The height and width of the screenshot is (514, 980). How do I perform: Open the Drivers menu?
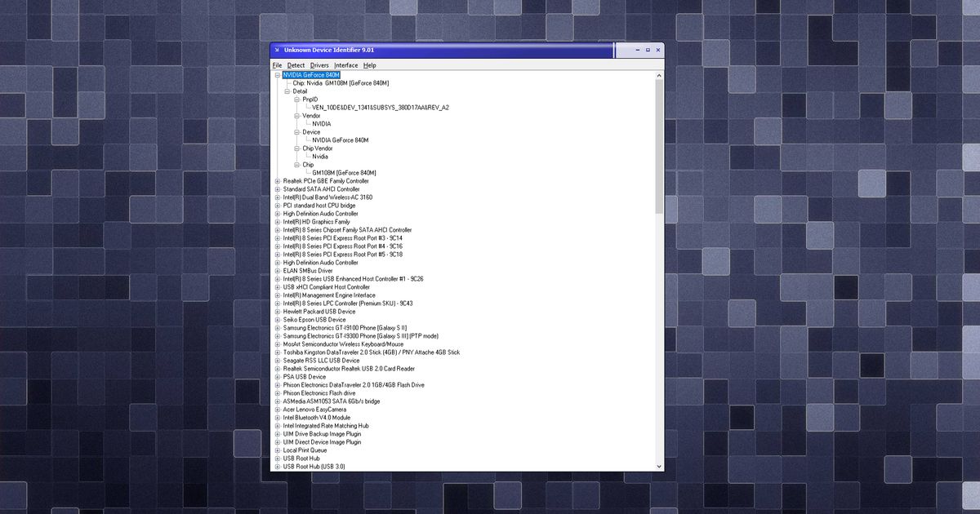(318, 65)
